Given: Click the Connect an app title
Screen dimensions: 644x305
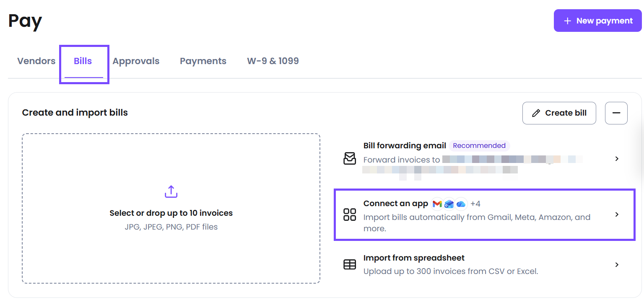Looking at the screenshot, I should (396, 204).
